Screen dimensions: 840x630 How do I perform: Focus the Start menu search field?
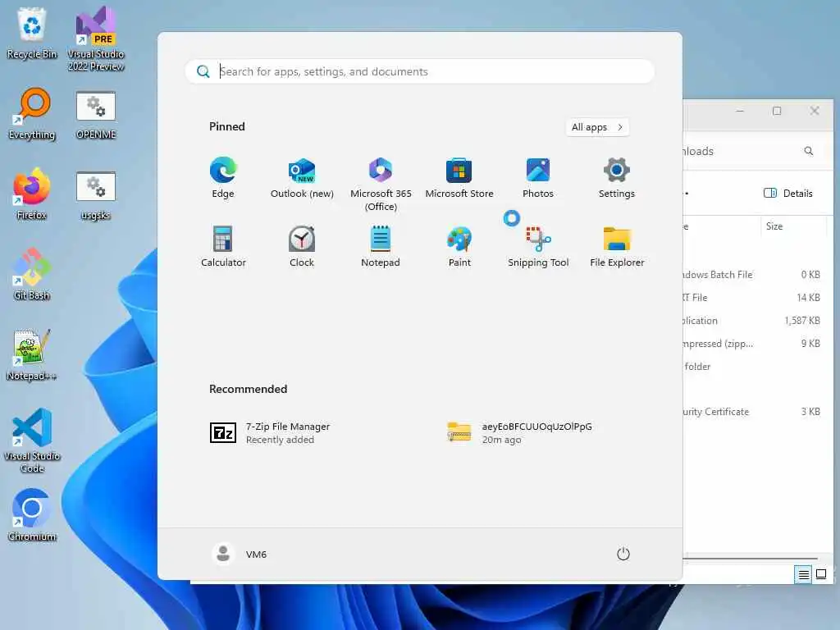click(x=419, y=71)
